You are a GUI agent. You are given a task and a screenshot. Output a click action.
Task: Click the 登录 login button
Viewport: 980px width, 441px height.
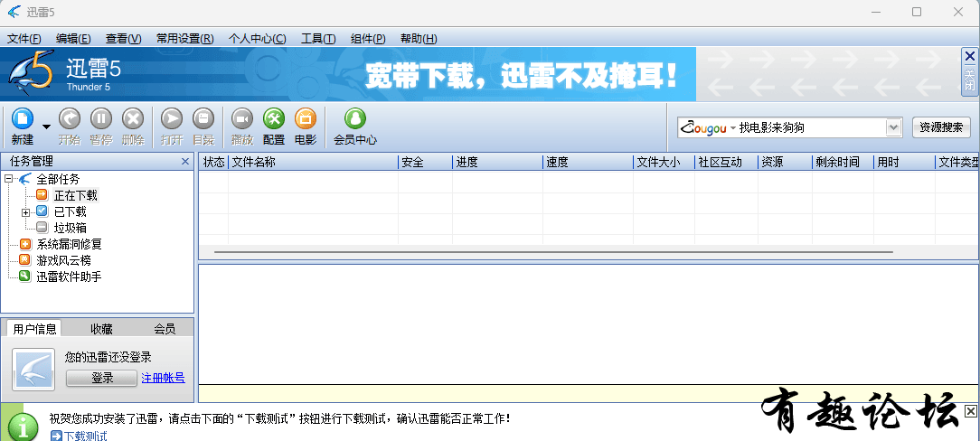coord(102,378)
